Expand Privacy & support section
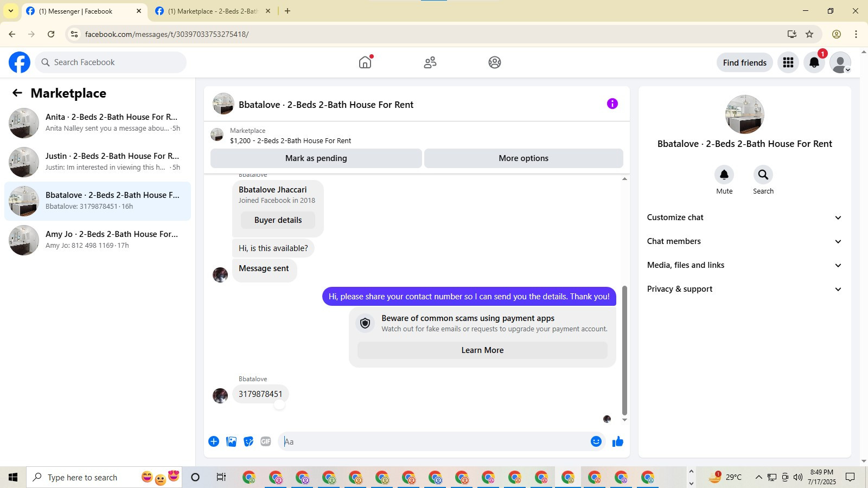Image resolution: width=868 pixels, height=488 pixels. pos(744,289)
